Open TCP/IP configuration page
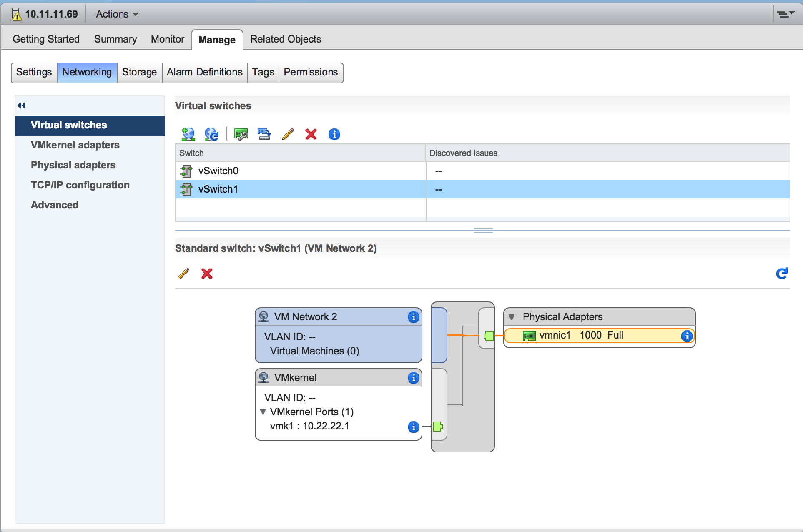 click(80, 185)
